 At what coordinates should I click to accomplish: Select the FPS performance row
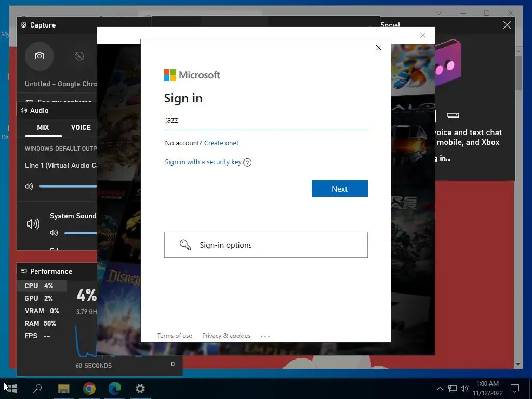pos(42,336)
